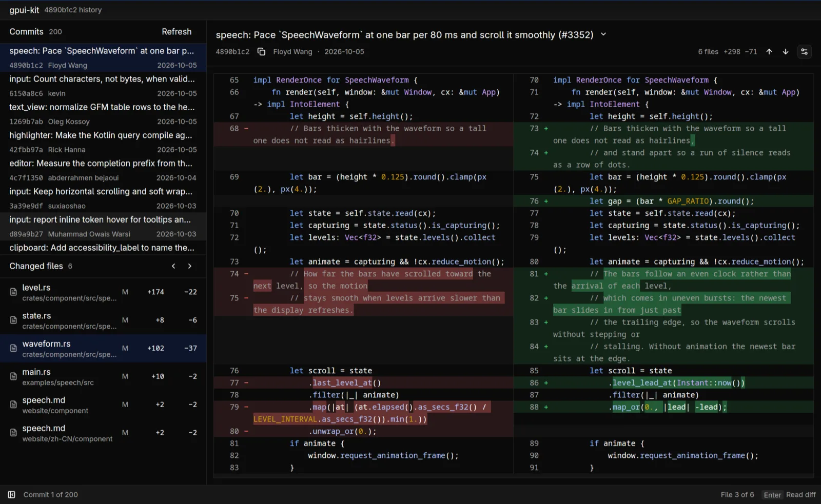
Task: Select commit 'input: report inline token hover'
Action: pyautogui.click(x=103, y=227)
